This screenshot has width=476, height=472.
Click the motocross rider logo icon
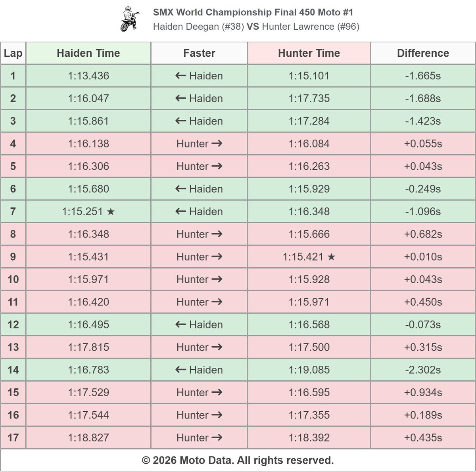(129, 19)
